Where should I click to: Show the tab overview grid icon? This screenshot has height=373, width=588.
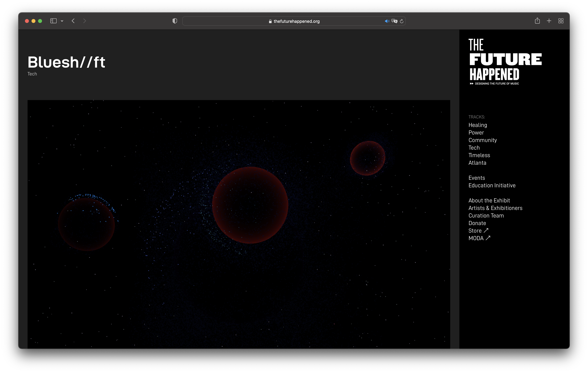(561, 21)
